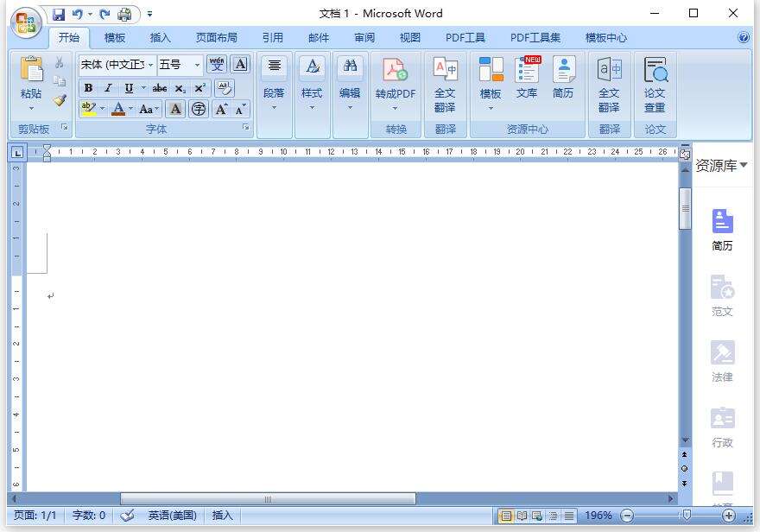This screenshot has height=532, width=760.
Task: Click the zoom slider handle
Action: coord(687,516)
